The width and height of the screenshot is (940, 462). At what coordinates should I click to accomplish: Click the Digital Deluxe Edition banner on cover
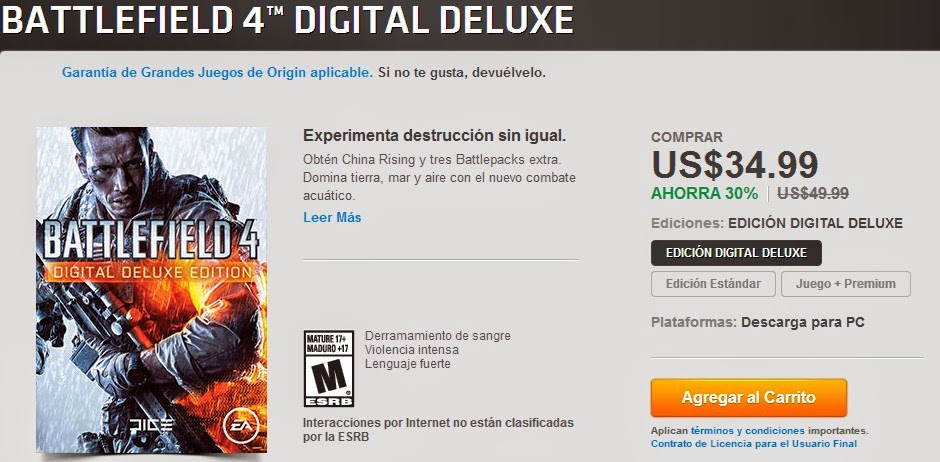pos(152,273)
